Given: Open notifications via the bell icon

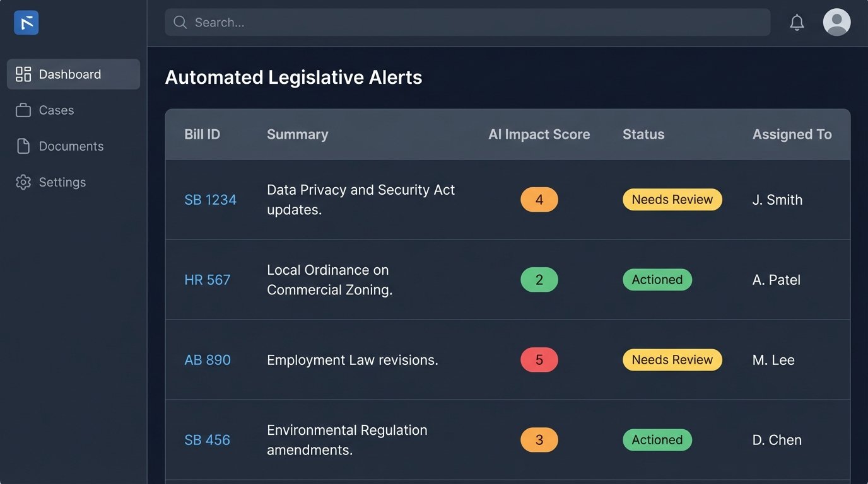Looking at the screenshot, I should (x=797, y=22).
